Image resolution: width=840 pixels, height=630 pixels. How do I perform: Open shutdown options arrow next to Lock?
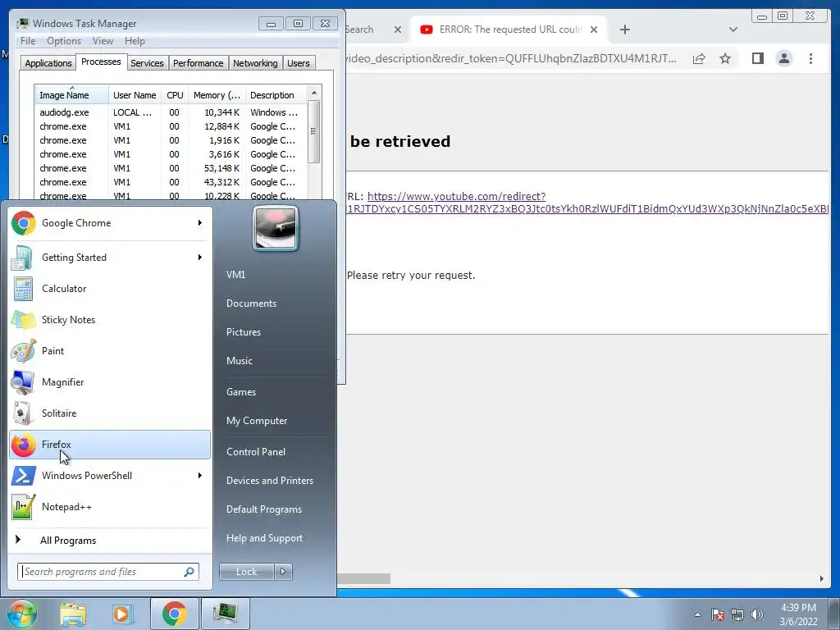283,572
